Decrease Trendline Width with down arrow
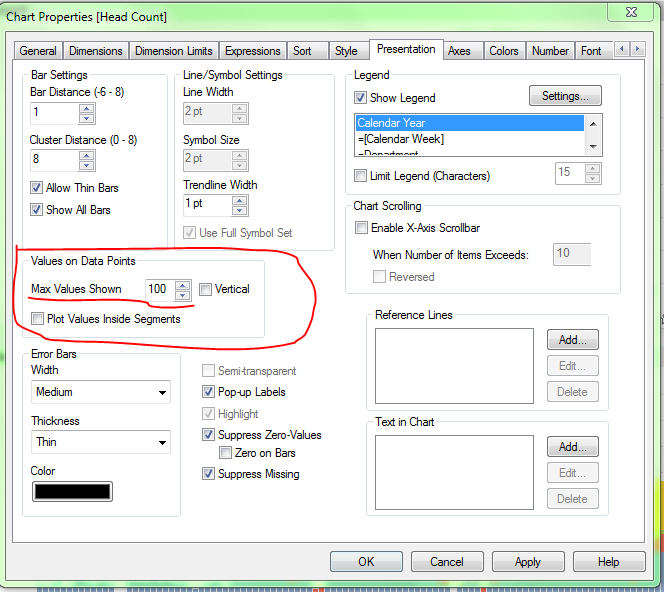The height and width of the screenshot is (592, 664). tap(240, 210)
